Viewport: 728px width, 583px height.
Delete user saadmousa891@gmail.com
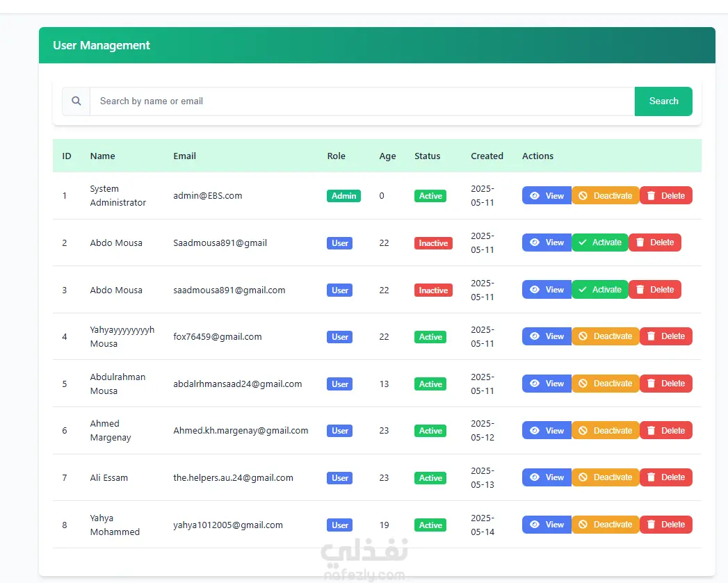(x=654, y=290)
